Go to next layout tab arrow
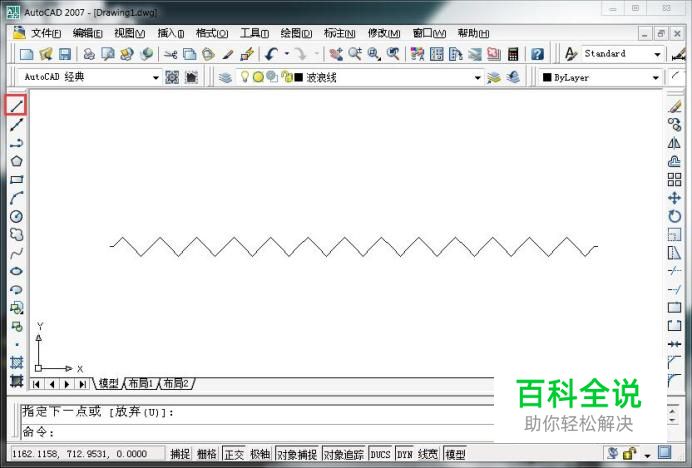This screenshot has width=692, height=468. (67, 384)
